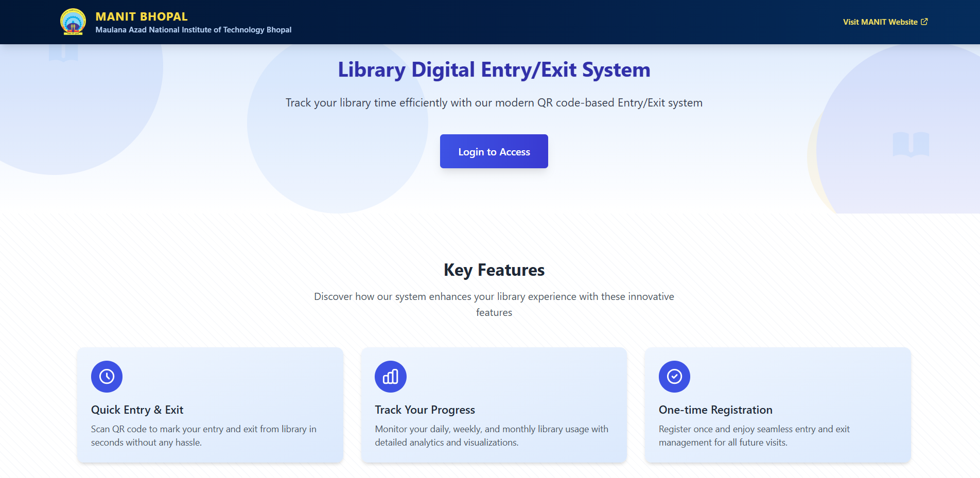The height and width of the screenshot is (478, 980).
Task: Open the Visit MANIT Website link
Action: click(880, 22)
